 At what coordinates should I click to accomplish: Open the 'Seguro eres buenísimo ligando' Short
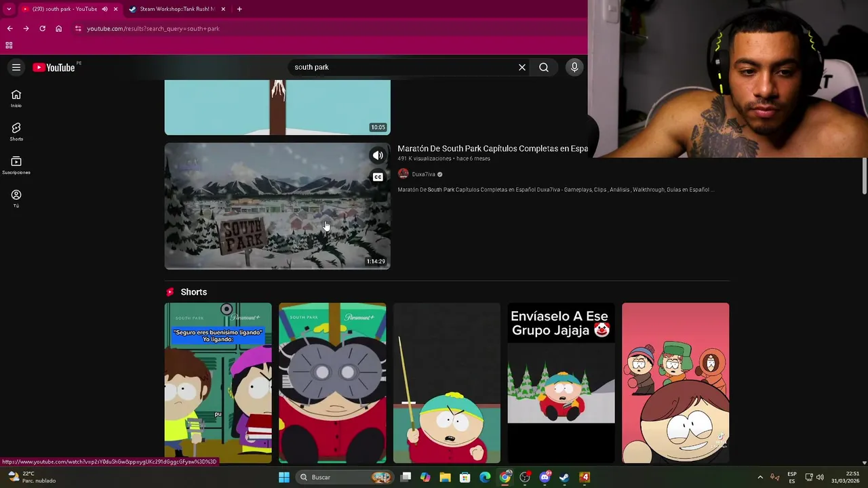[218, 383]
